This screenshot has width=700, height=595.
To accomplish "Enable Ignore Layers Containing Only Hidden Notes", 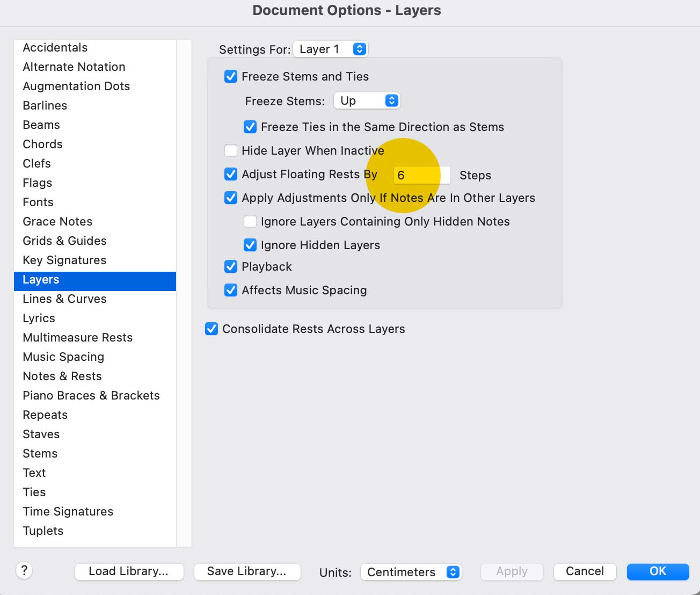I will (x=250, y=221).
